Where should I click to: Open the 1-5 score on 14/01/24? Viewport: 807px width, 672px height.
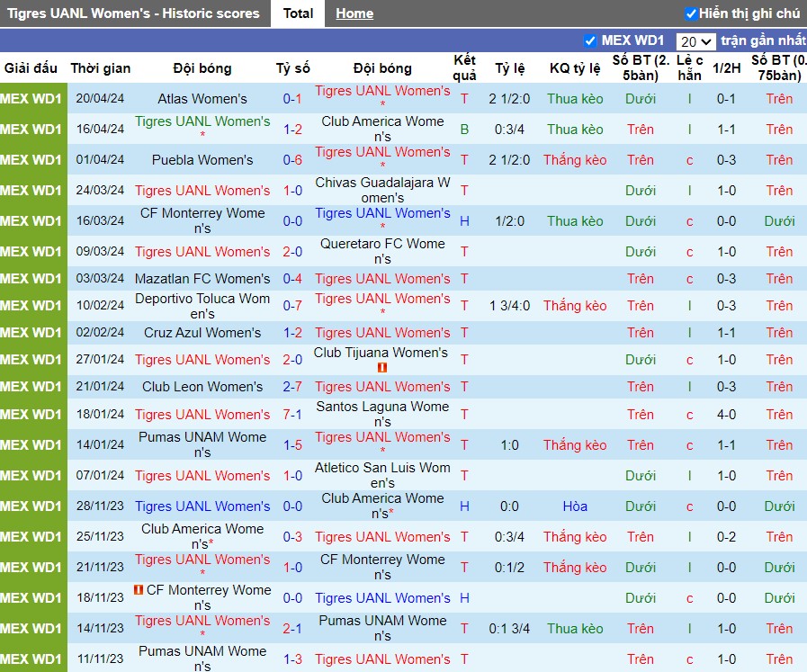292,444
